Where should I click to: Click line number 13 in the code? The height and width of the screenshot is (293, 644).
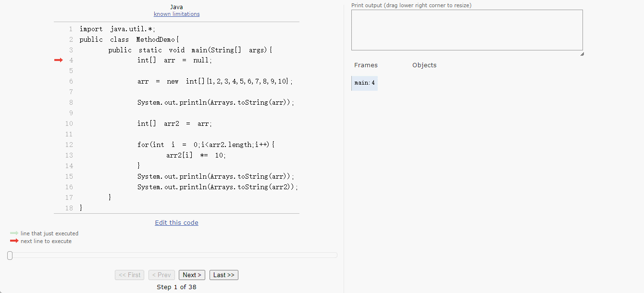click(x=69, y=155)
